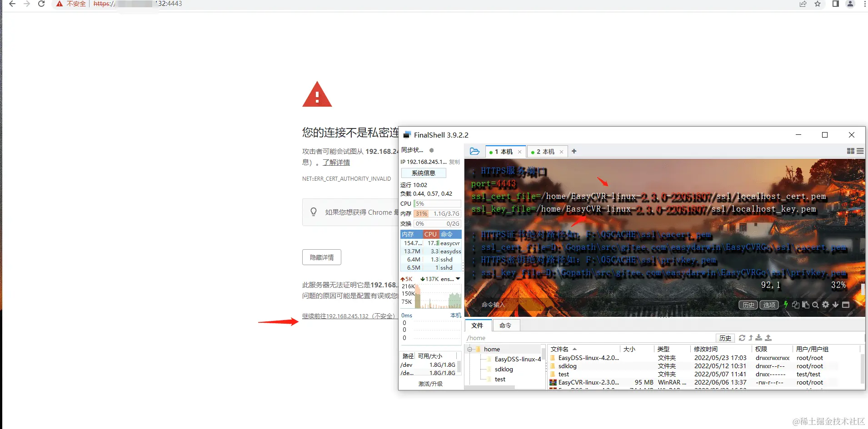Toggle the sync status indicator dot
The height and width of the screenshot is (429, 868).
pyautogui.click(x=432, y=150)
